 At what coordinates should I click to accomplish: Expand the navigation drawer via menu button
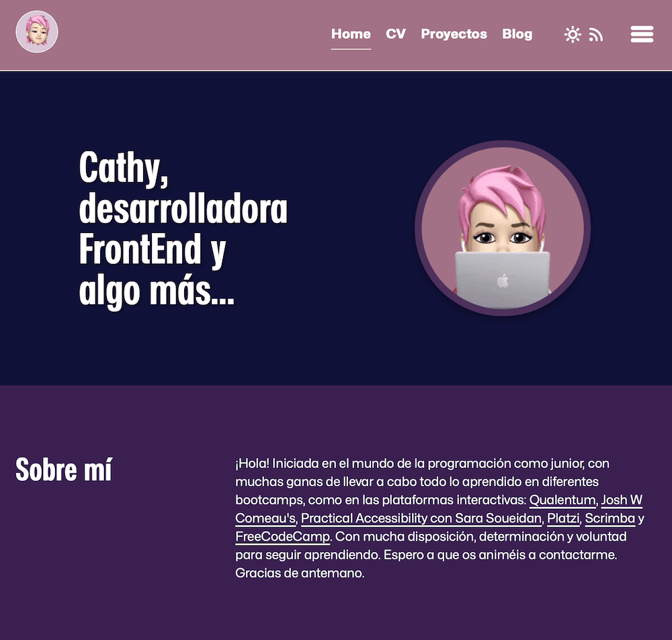tap(642, 34)
